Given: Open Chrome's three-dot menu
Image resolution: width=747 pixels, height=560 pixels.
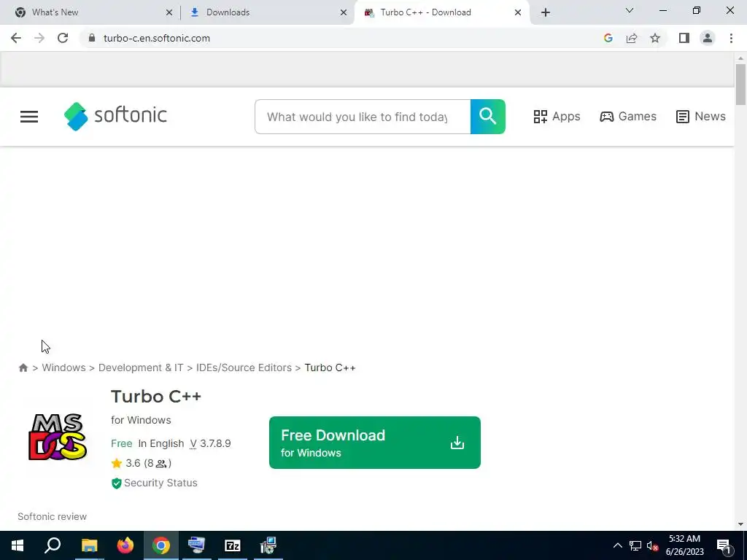Looking at the screenshot, I should click(731, 38).
